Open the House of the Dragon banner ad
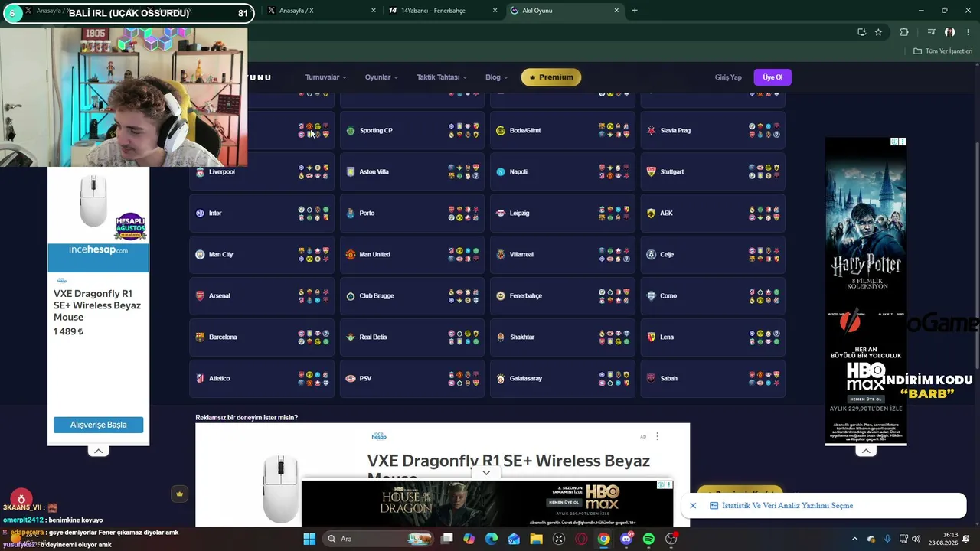Viewport: 980px width, 551px height. (x=487, y=504)
